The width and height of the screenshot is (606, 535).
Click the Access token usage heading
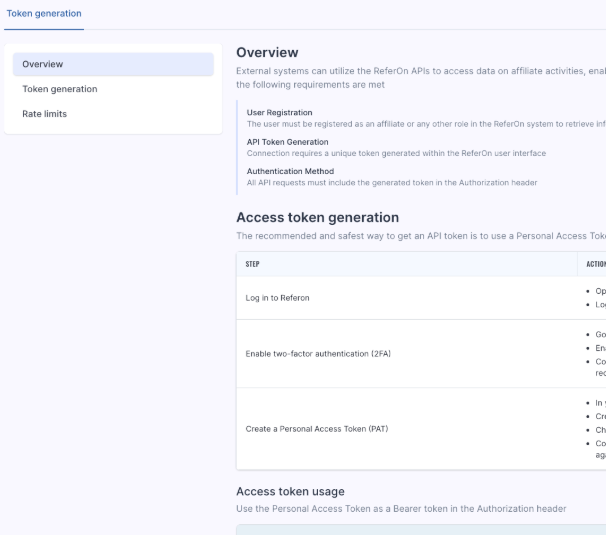(x=290, y=491)
